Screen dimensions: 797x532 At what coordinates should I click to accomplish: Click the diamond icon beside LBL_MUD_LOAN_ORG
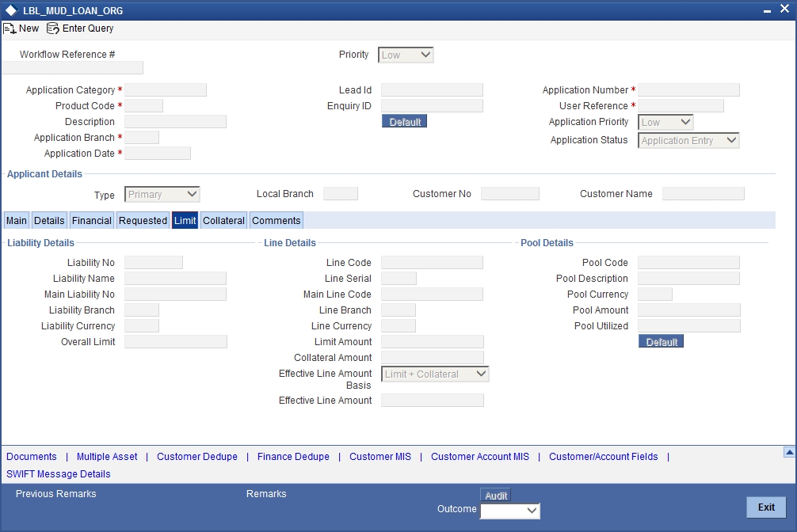click(x=11, y=10)
